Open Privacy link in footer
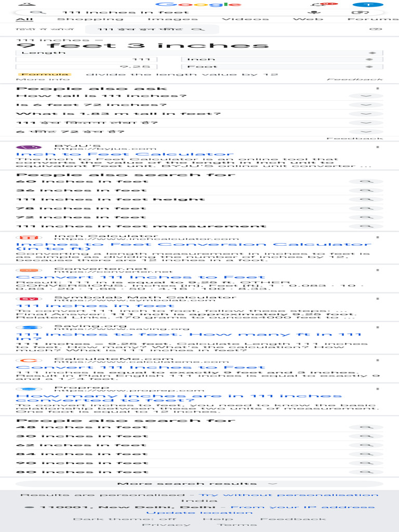399x532 pixels. [166, 525]
